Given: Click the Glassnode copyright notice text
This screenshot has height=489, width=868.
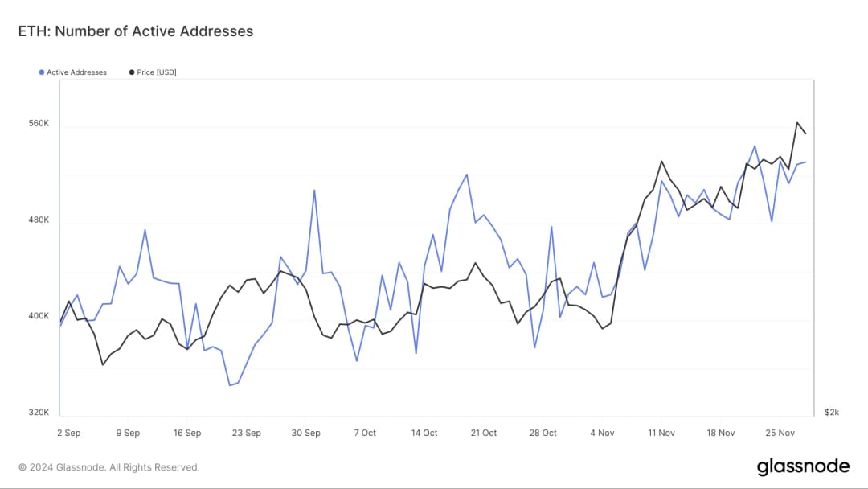Looking at the screenshot, I should (109, 467).
